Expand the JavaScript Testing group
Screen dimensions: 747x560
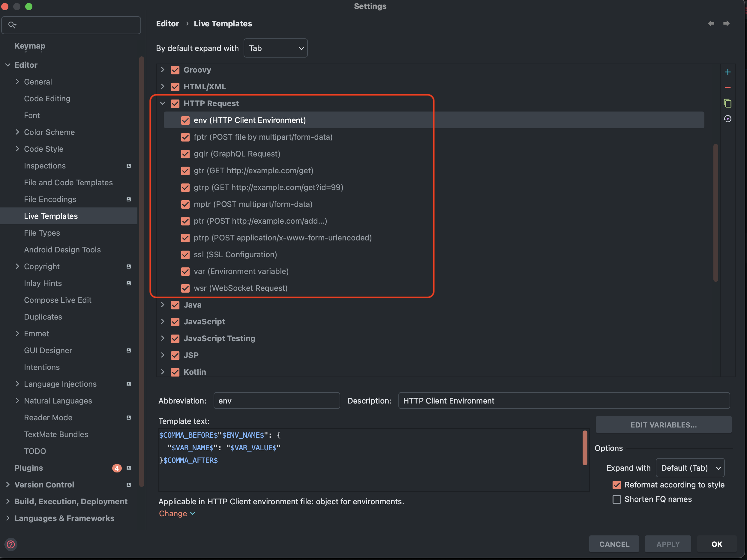[x=162, y=338]
